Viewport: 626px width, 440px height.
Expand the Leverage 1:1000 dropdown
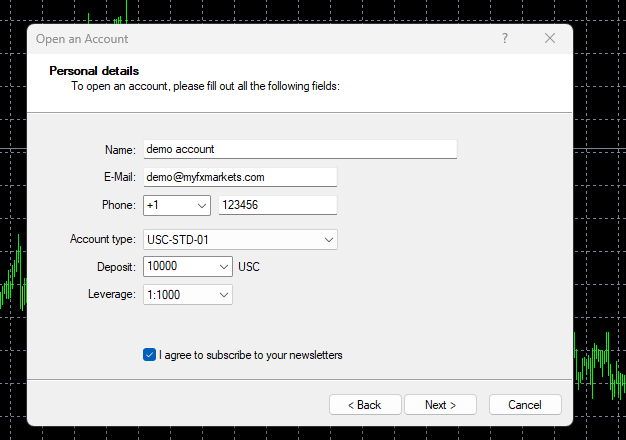[188, 295]
